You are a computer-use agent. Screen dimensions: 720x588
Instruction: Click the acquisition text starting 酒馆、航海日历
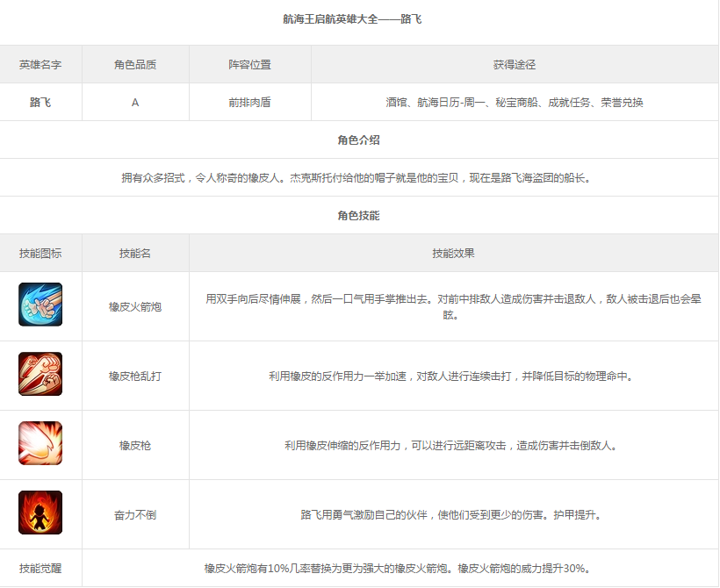coord(515,103)
